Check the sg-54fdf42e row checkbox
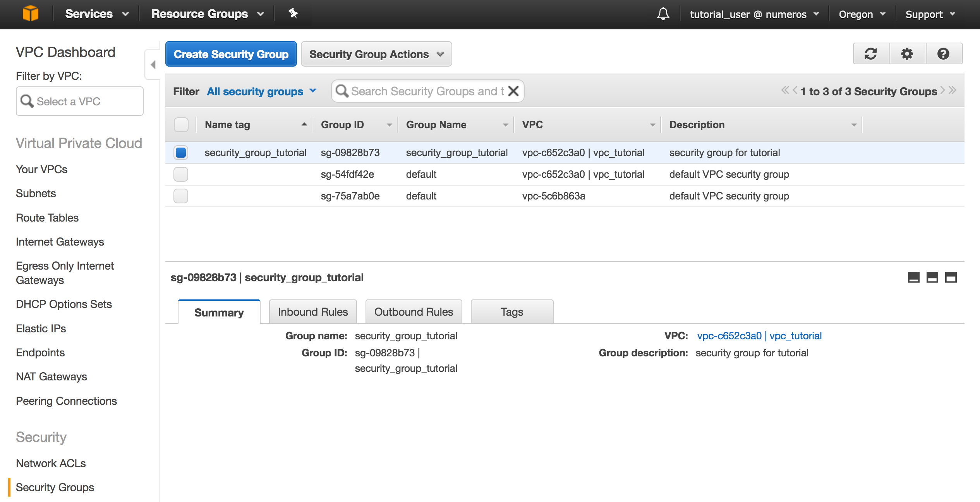This screenshot has height=502, width=980. tap(181, 174)
